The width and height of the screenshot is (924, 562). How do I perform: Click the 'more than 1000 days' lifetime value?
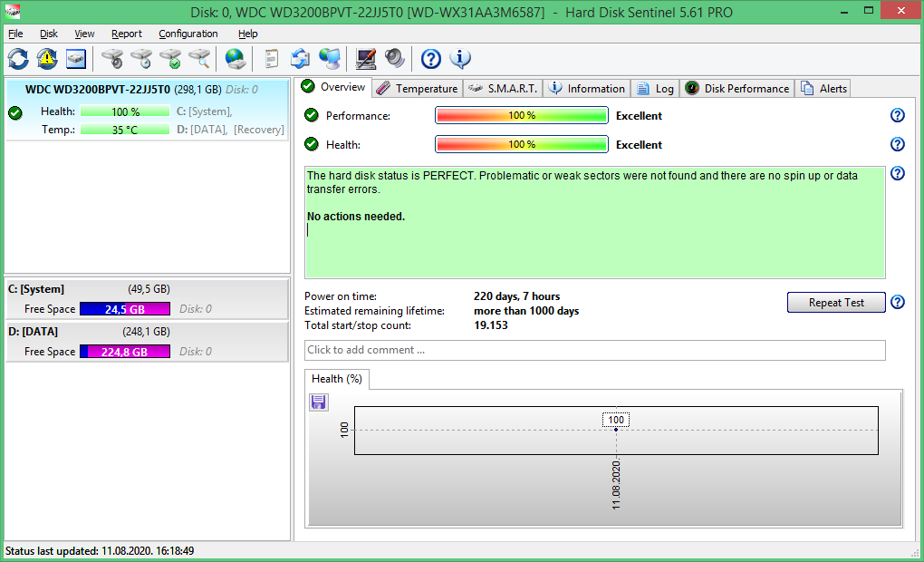click(x=526, y=311)
